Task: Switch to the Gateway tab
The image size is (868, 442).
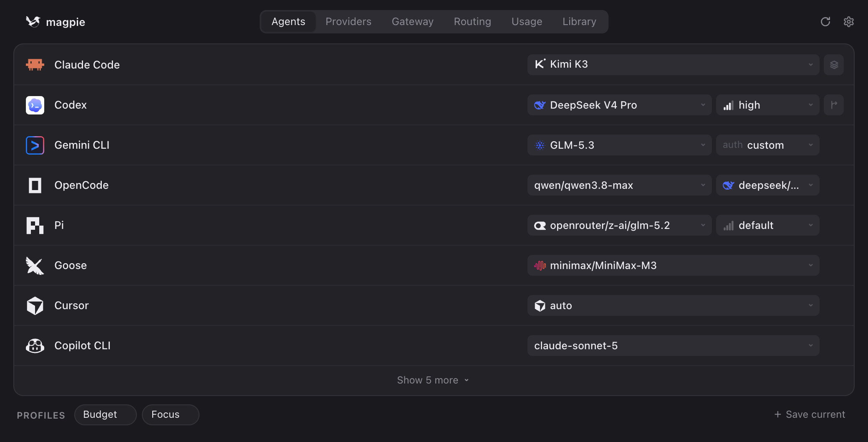Action: click(x=413, y=22)
